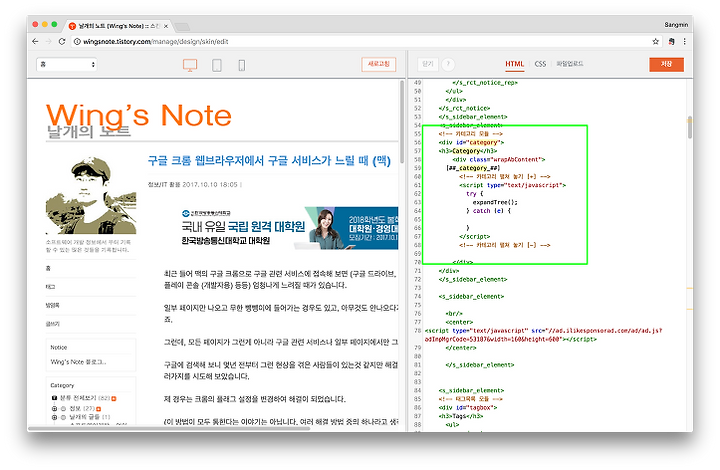
Task: Open the 정보 (27) category link
Action: pyautogui.click(x=82, y=408)
